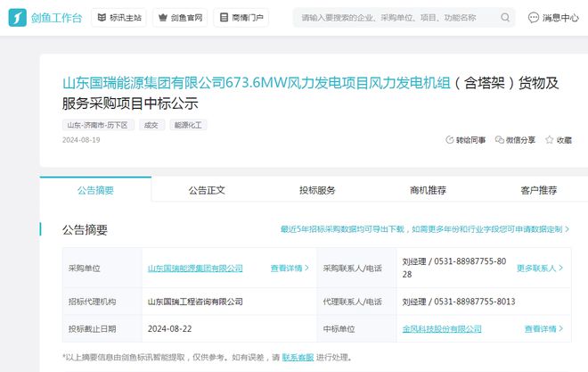Switch to 商机推荐 tab
The height and width of the screenshot is (372, 588).
tap(428, 190)
